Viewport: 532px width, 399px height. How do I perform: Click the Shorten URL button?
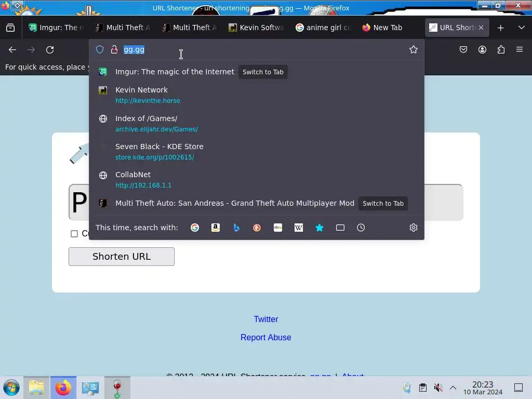122,257
